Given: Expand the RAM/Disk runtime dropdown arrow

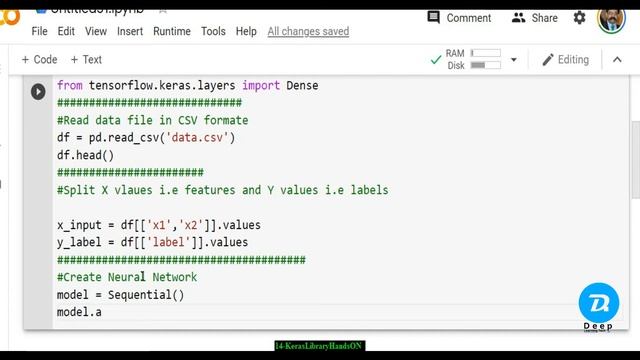Looking at the screenshot, I should pos(514,60).
